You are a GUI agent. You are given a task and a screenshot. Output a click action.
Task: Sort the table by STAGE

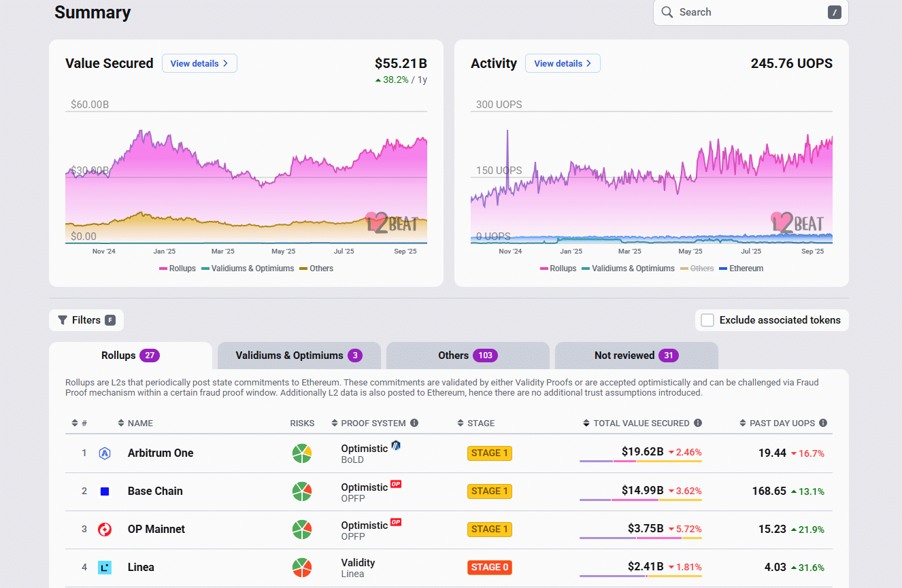(476, 423)
